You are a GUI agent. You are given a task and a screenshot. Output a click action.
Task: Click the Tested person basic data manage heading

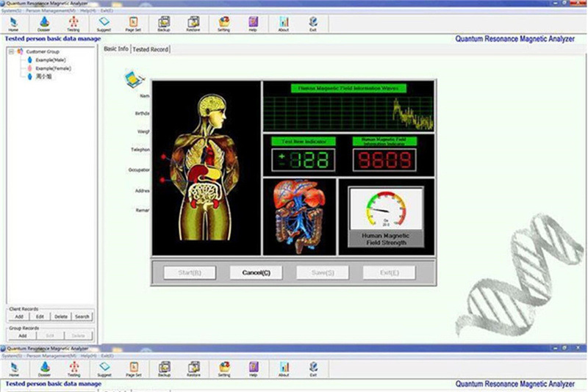click(53, 39)
